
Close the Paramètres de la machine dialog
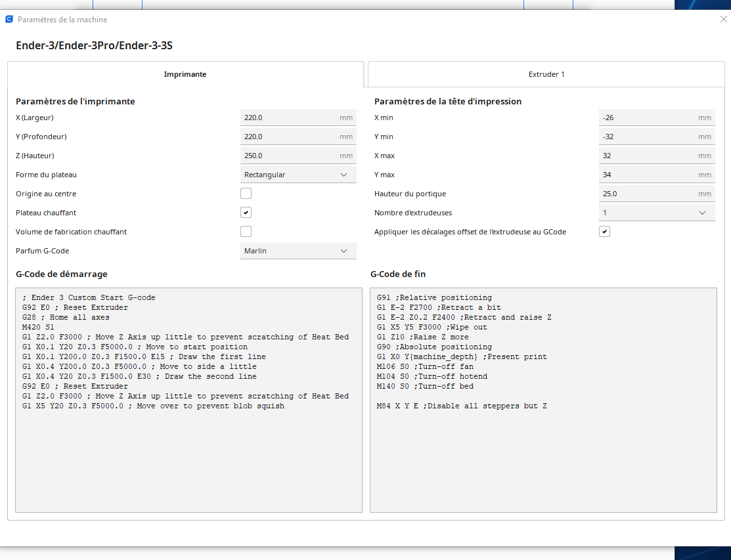point(723,19)
